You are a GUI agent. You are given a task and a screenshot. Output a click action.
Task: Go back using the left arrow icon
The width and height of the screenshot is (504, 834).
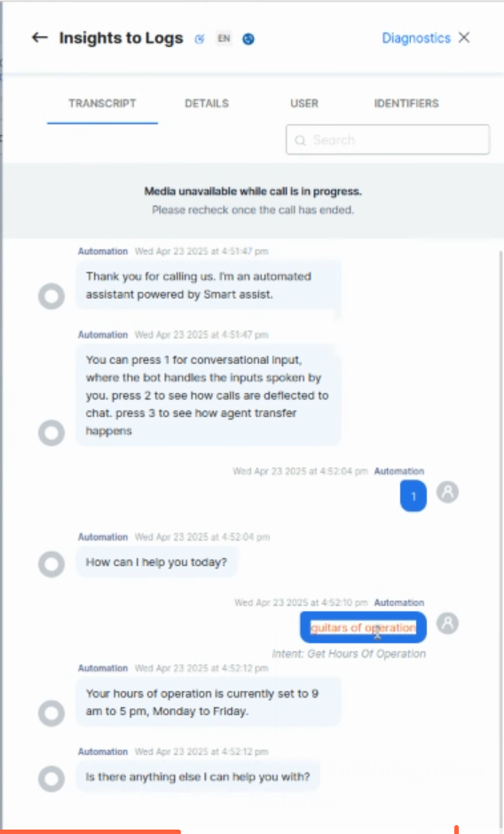pos(39,38)
